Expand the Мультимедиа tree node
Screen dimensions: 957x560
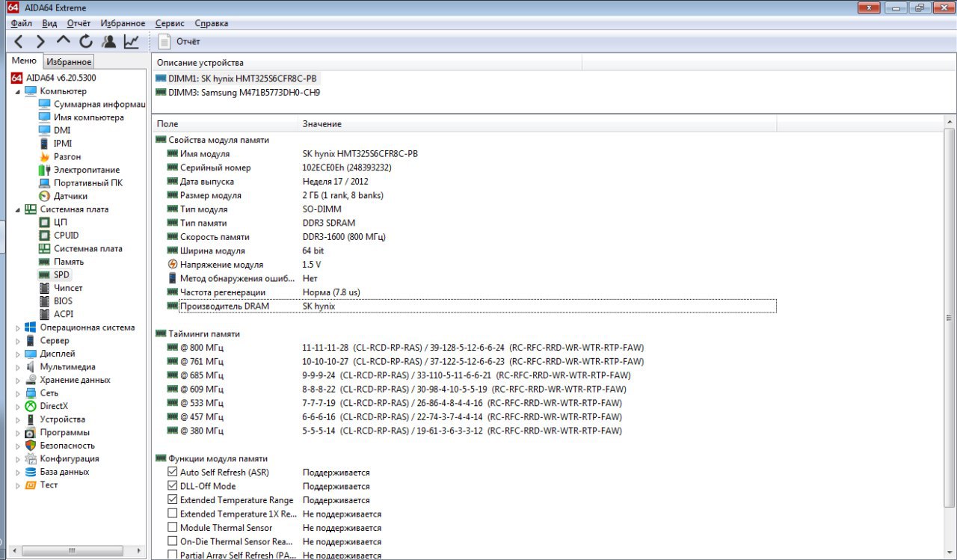18,366
